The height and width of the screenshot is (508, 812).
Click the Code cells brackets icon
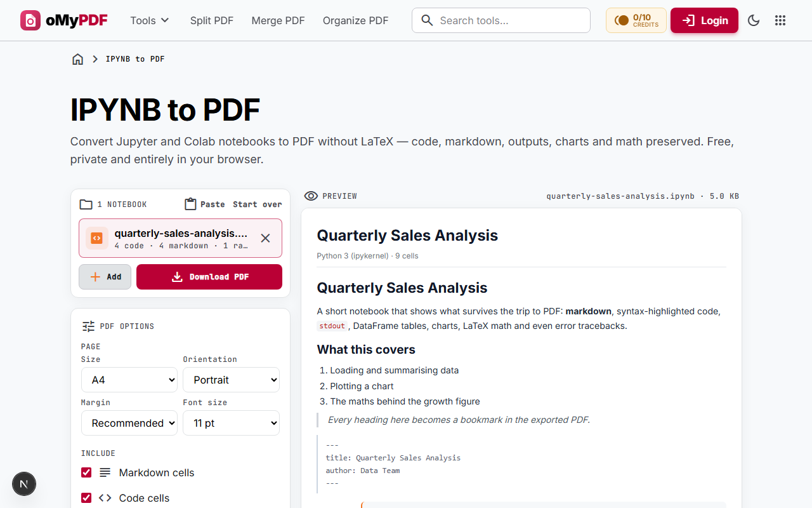pyautogui.click(x=105, y=498)
